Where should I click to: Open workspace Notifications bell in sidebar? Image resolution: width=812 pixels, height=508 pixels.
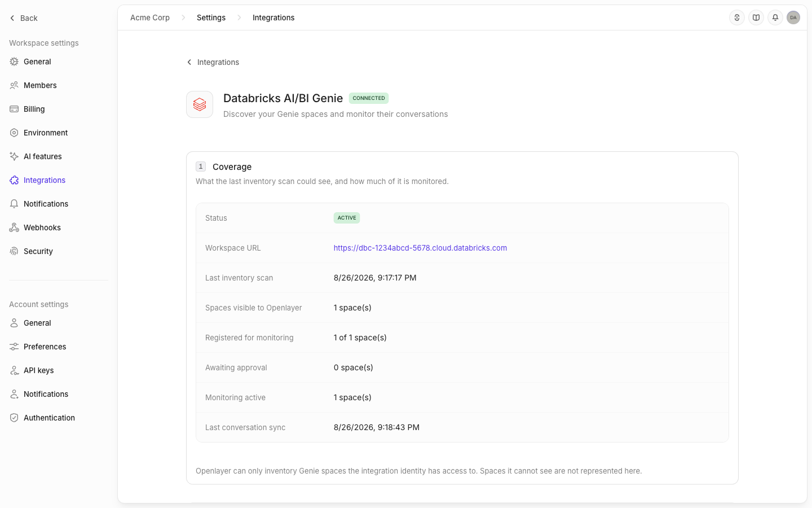pyautogui.click(x=14, y=204)
